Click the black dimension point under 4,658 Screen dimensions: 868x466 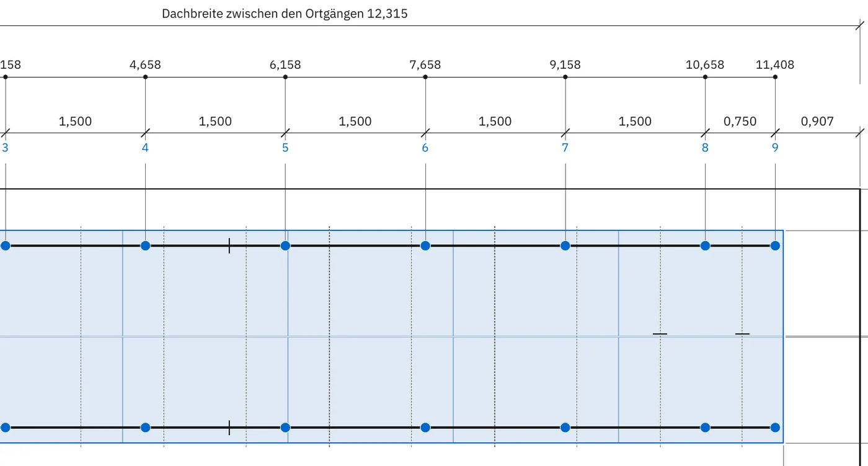pyautogui.click(x=145, y=77)
